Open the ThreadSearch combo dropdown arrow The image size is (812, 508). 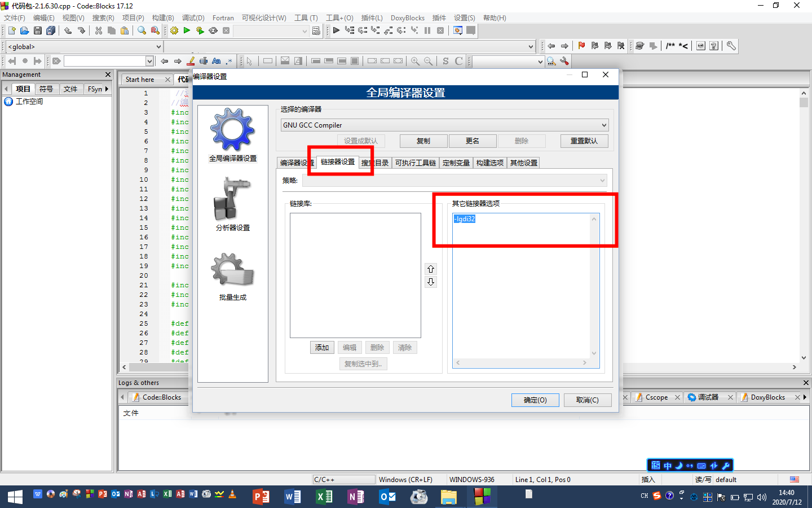pyautogui.click(x=540, y=61)
